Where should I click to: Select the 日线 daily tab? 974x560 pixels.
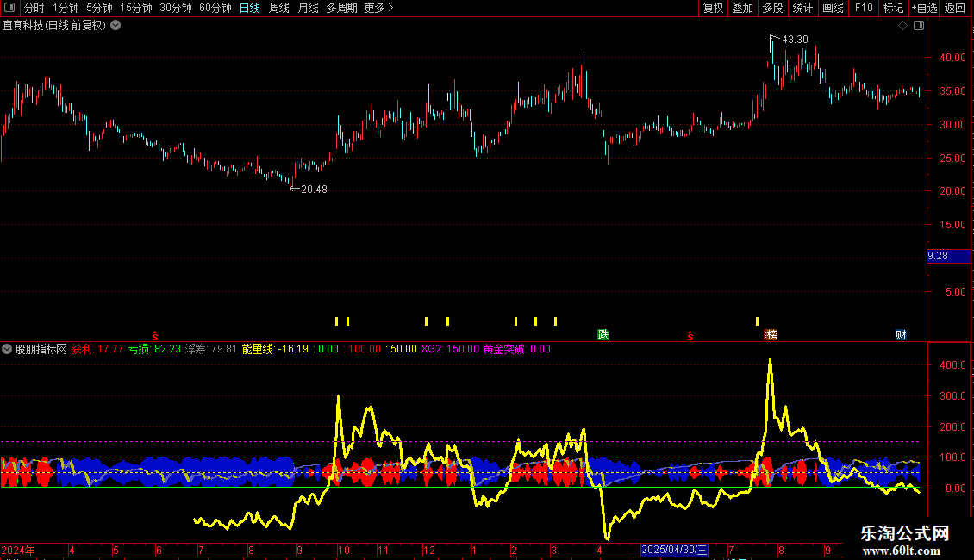pyautogui.click(x=250, y=8)
